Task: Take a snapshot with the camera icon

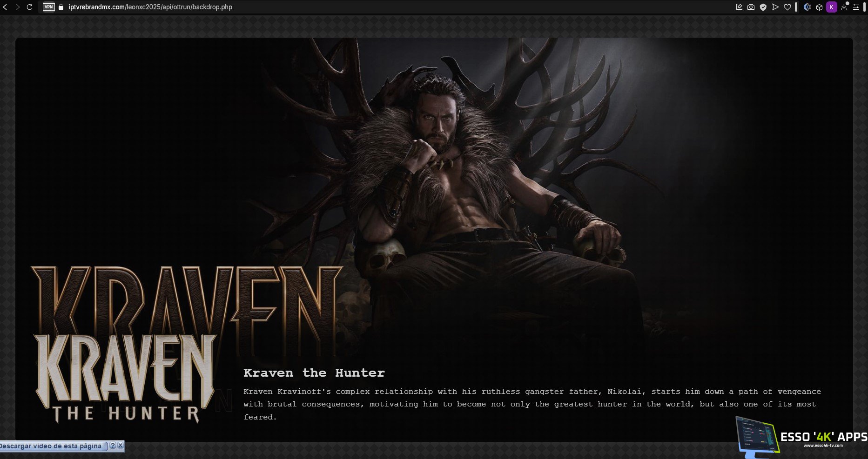Action: point(751,7)
